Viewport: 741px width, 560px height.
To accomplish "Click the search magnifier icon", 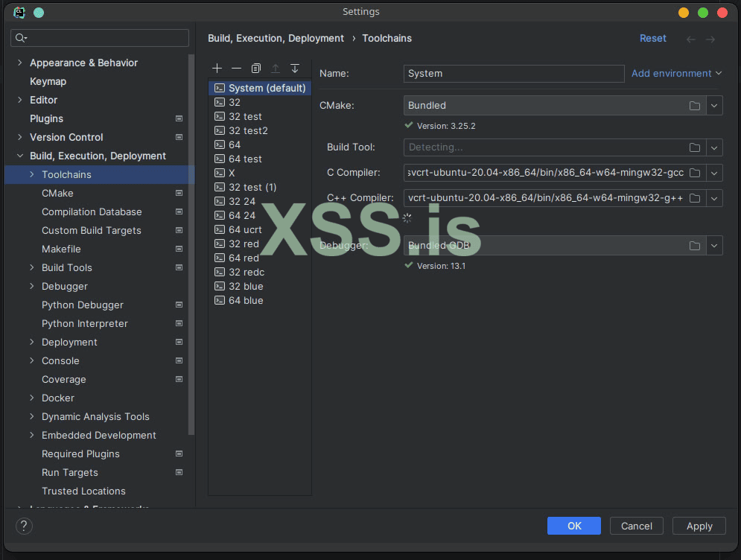I will [x=21, y=38].
